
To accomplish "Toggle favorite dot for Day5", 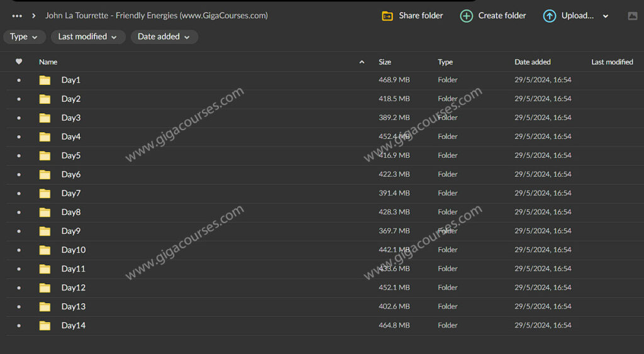I will pyautogui.click(x=19, y=155).
